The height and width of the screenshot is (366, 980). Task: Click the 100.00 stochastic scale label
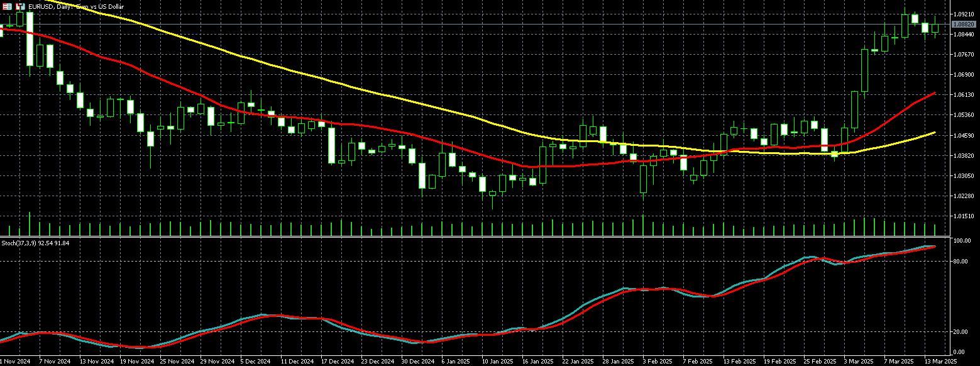(x=962, y=241)
